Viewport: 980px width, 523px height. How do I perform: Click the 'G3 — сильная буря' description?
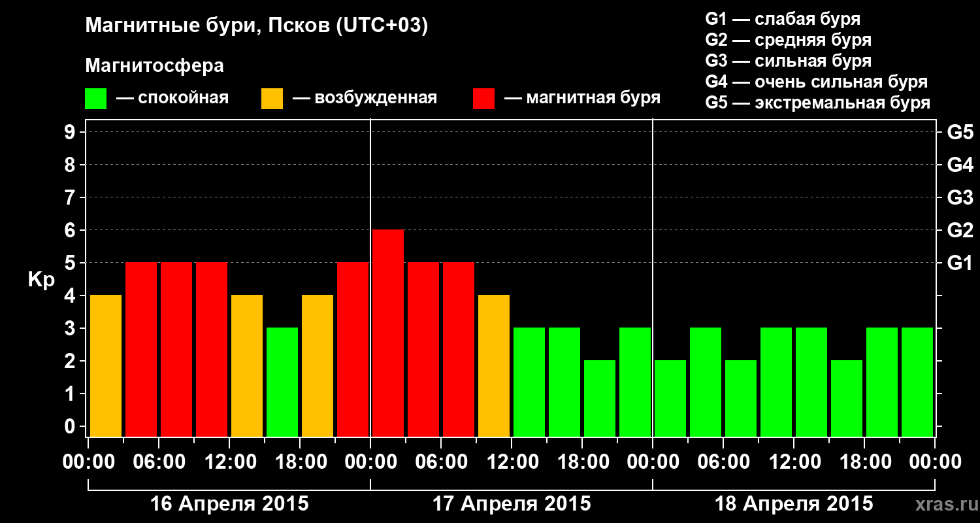tap(789, 61)
